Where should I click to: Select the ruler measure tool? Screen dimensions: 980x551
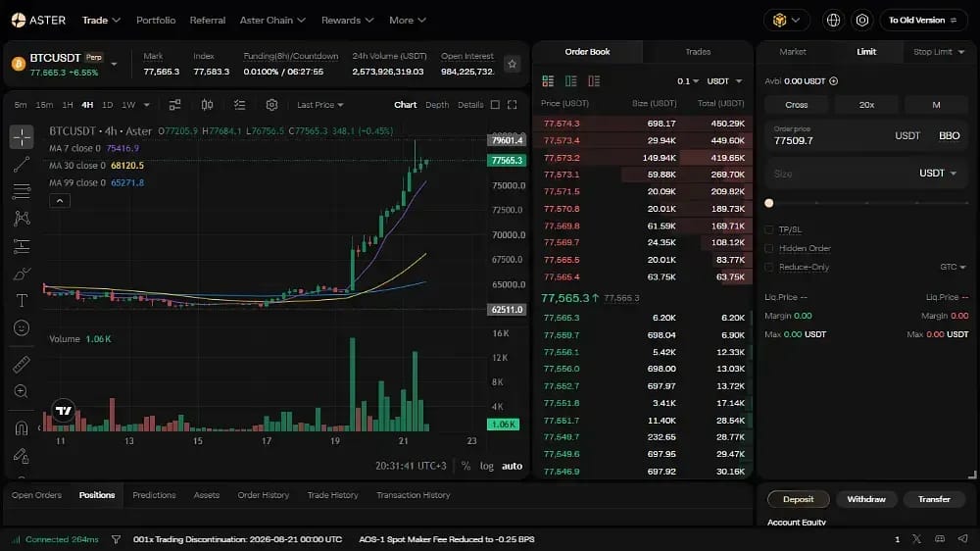click(x=22, y=364)
